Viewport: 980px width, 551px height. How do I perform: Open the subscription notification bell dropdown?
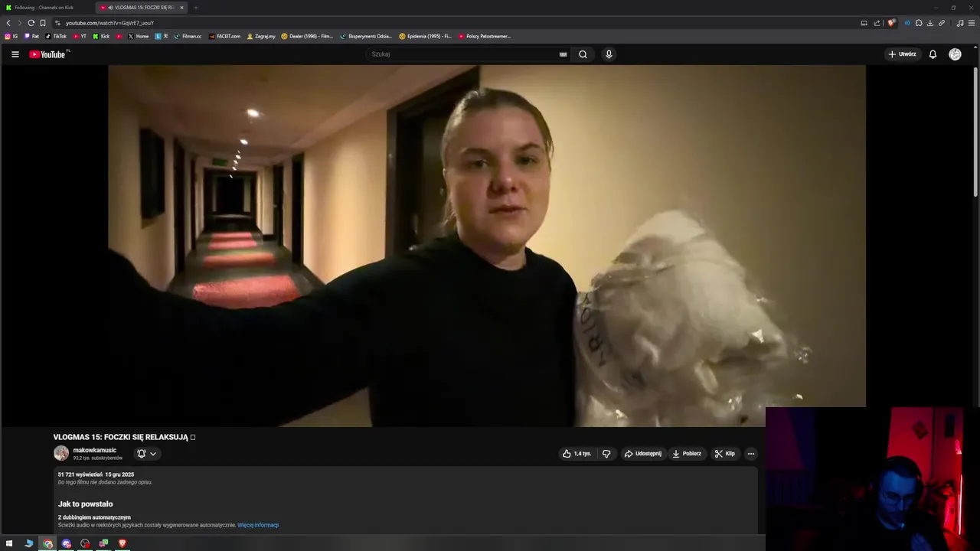point(146,454)
